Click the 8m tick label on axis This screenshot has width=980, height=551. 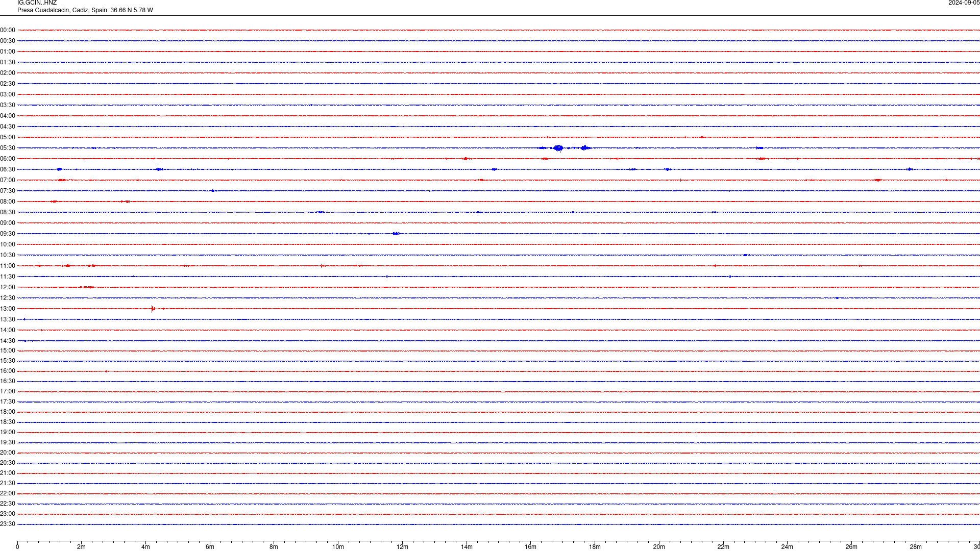pos(274,547)
